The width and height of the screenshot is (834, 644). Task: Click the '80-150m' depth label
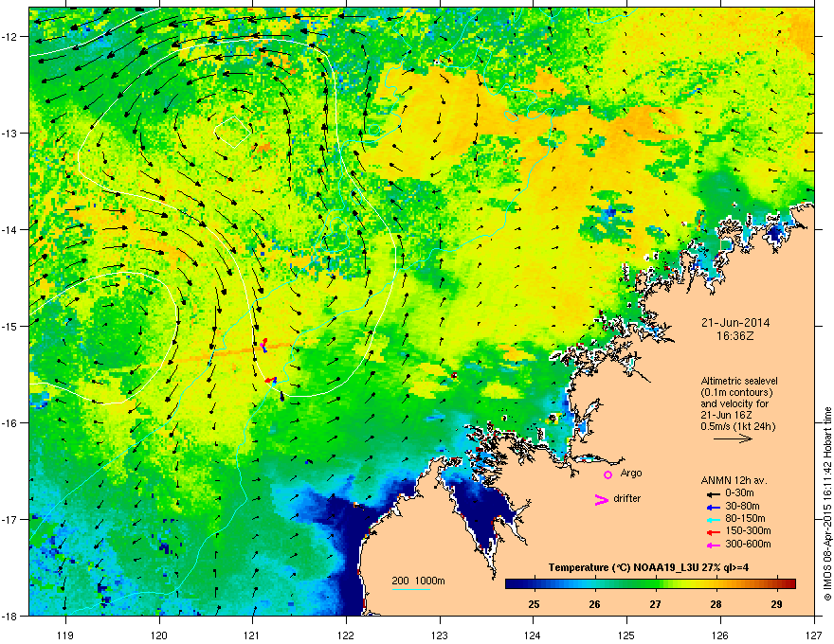click(745, 519)
